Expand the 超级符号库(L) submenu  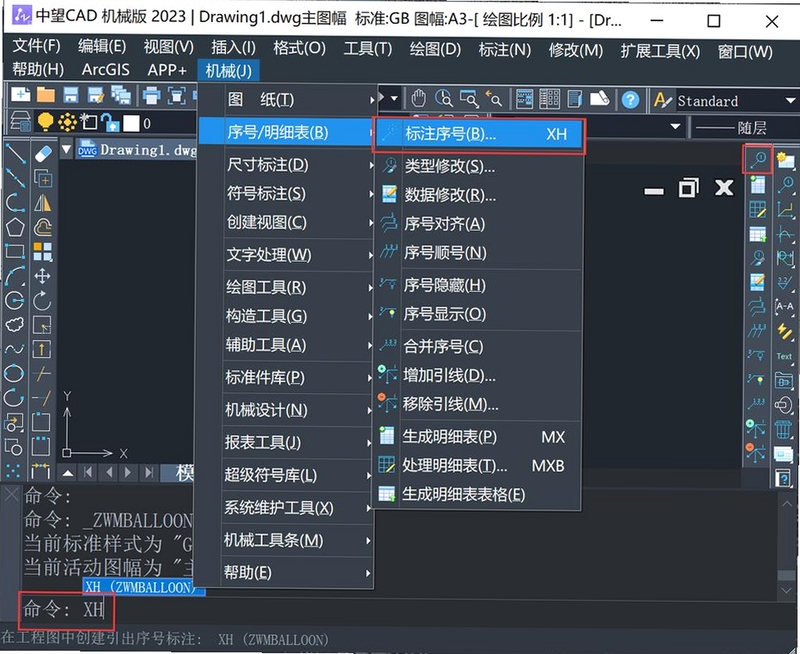[x=297, y=475]
